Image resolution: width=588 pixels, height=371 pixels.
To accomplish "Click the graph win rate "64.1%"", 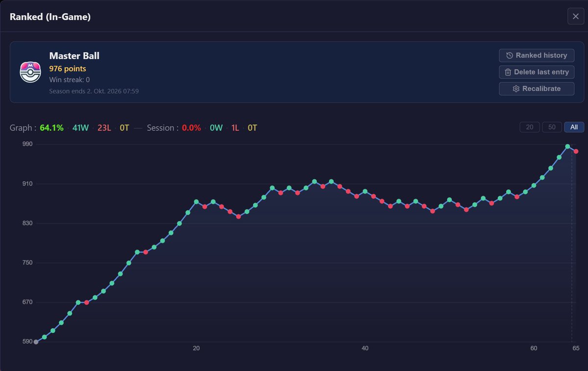I will (52, 128).
